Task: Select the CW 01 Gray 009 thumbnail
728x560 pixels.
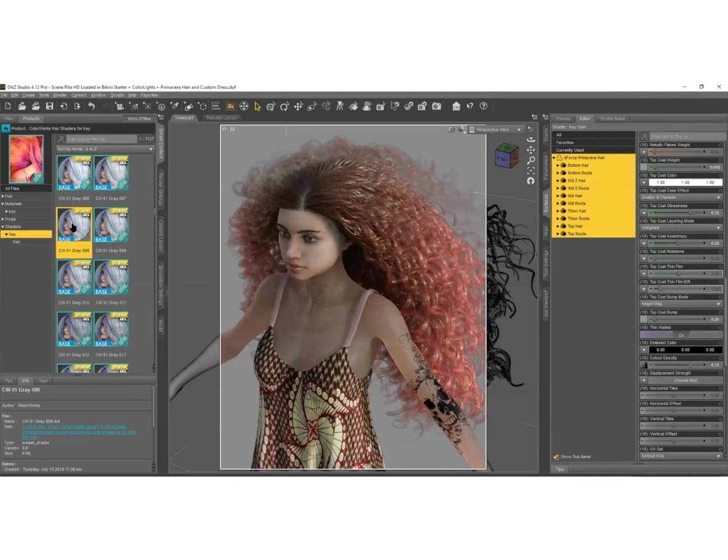Action: [111, 225]
